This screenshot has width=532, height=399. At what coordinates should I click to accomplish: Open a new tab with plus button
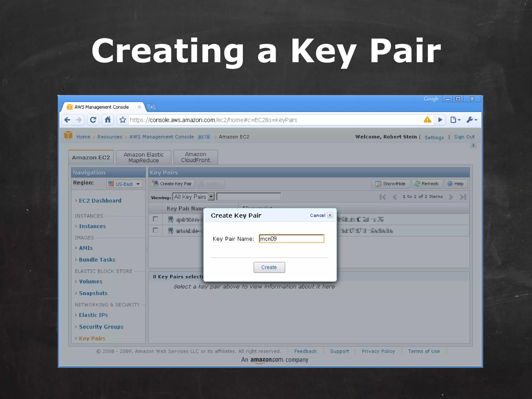pos(152,107)
